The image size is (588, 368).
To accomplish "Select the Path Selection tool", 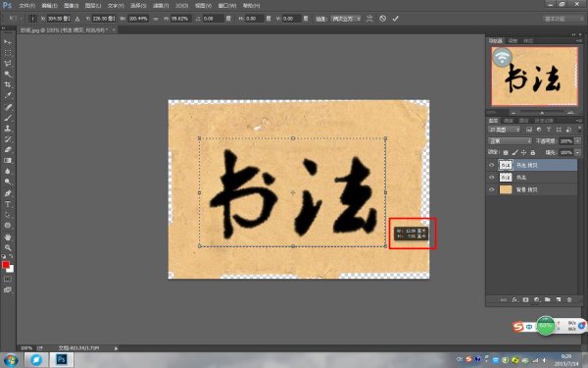I will coord(8,215).
